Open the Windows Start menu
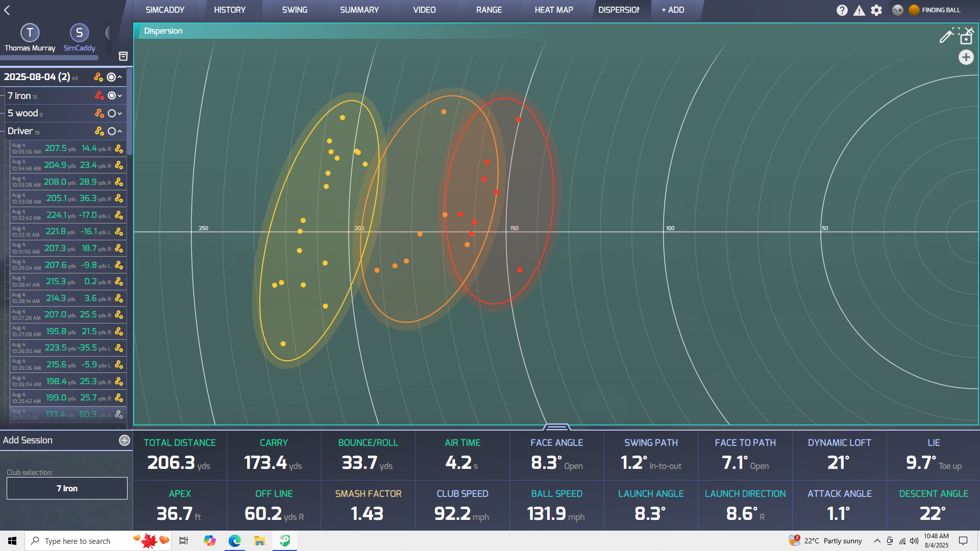This screenshot has height=551, width=980. [x=12, y=541]
